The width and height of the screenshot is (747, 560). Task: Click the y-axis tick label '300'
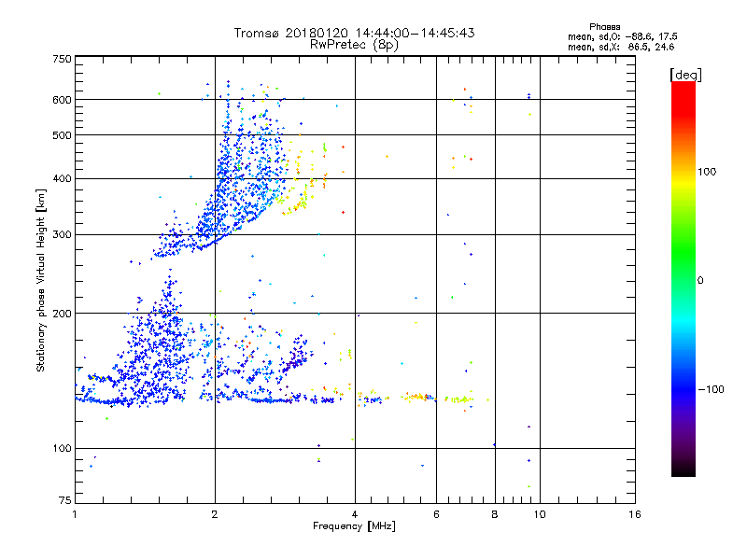(x=62, y=235)
